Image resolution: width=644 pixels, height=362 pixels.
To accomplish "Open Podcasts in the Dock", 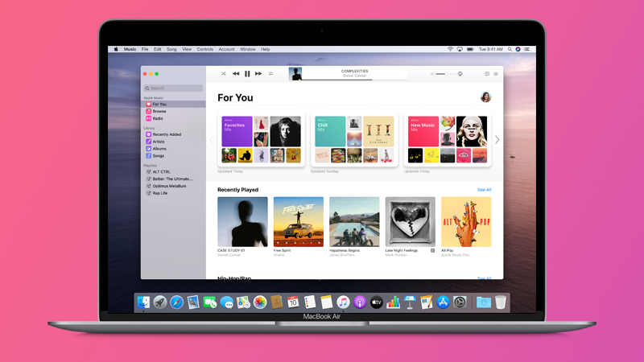I will 360,302.
